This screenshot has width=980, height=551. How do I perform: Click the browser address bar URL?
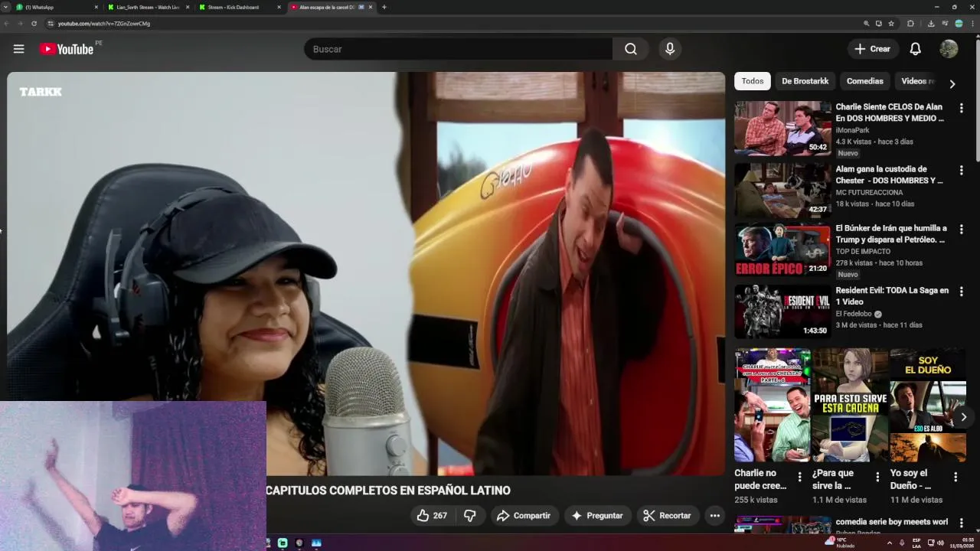pyautogui.click(x=104, y=24)
